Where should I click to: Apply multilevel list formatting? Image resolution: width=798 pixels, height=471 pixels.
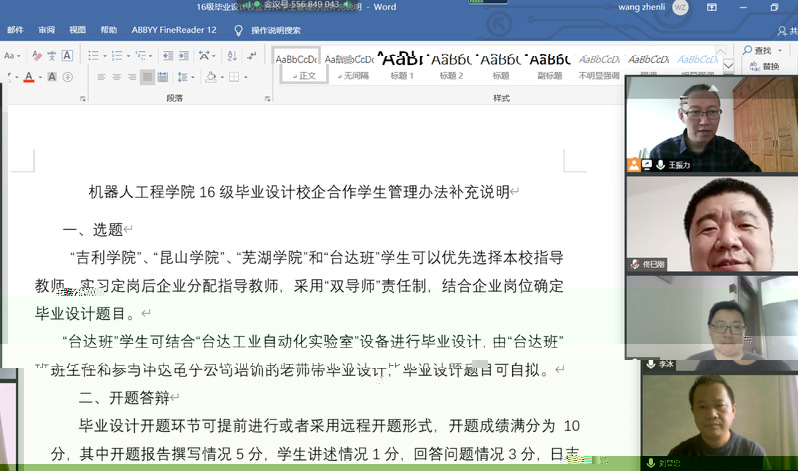tap(140, 56)
